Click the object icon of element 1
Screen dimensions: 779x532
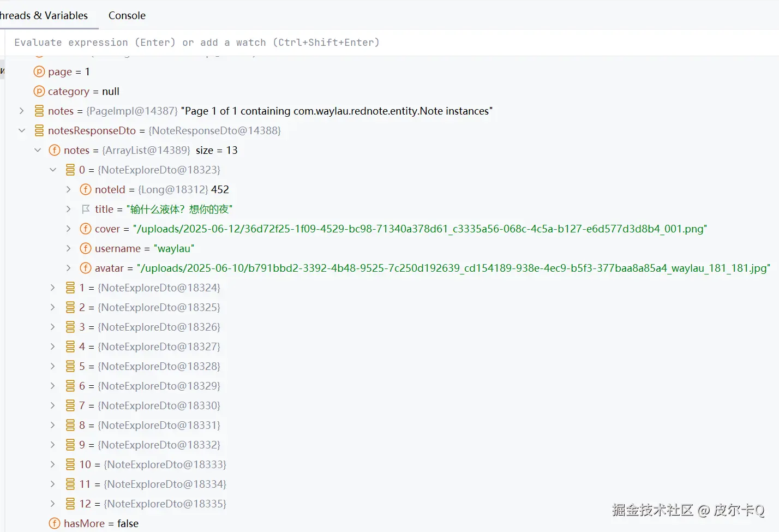click(70, 288)
